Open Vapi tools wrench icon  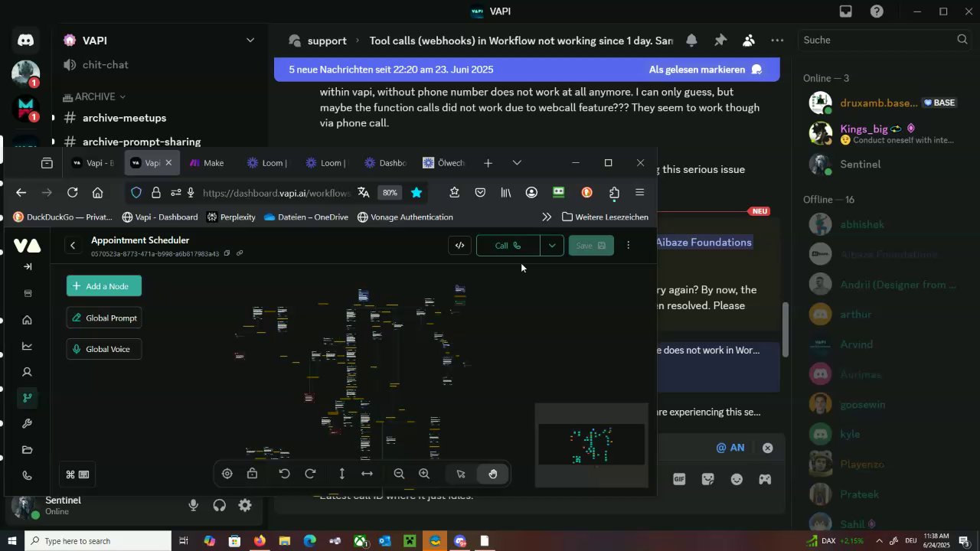[x=28, y=423]
